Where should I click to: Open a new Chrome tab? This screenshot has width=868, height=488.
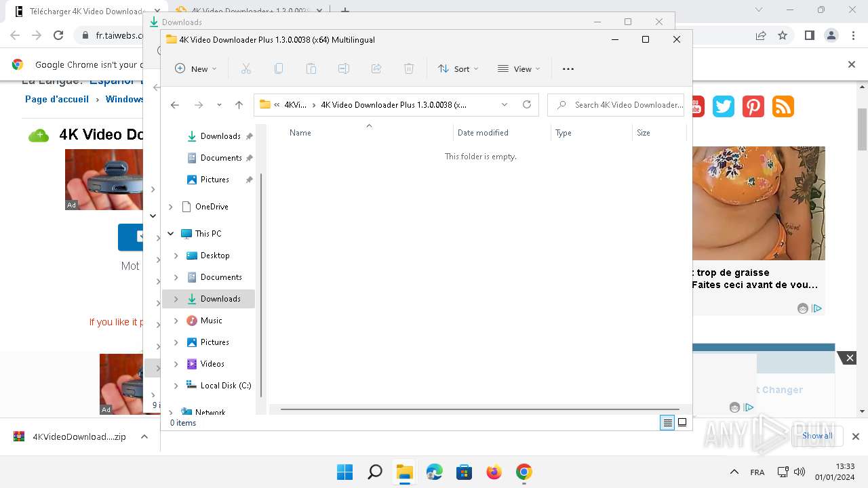(x=345, y=11)
